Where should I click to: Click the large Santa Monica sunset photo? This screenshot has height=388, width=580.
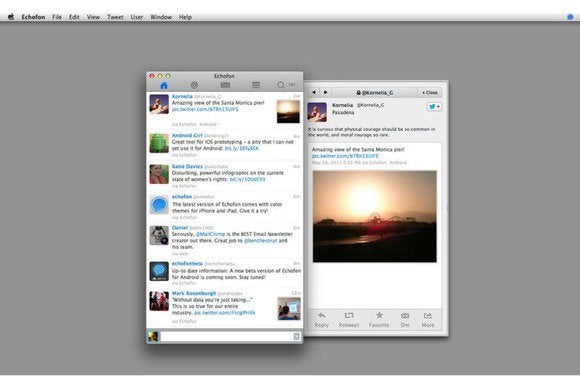click(x=375, y=216)
